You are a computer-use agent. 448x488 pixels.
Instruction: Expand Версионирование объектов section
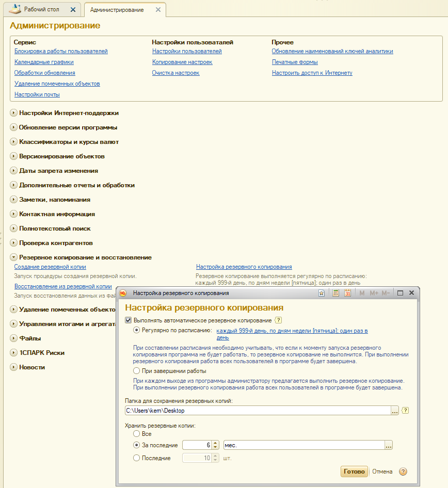pyautogui.click(x=13, y=156)
